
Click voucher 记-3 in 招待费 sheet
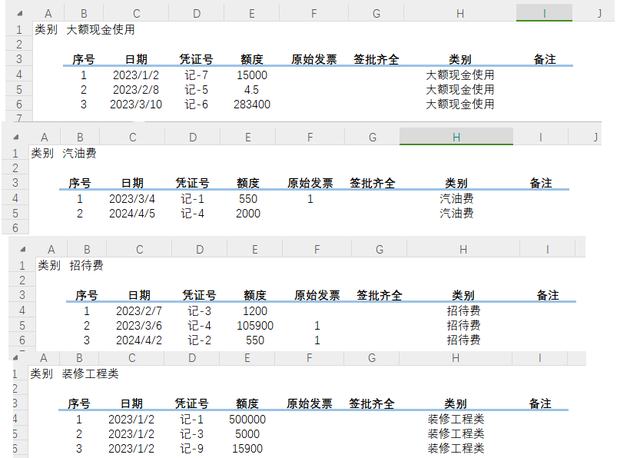[199, 311]
